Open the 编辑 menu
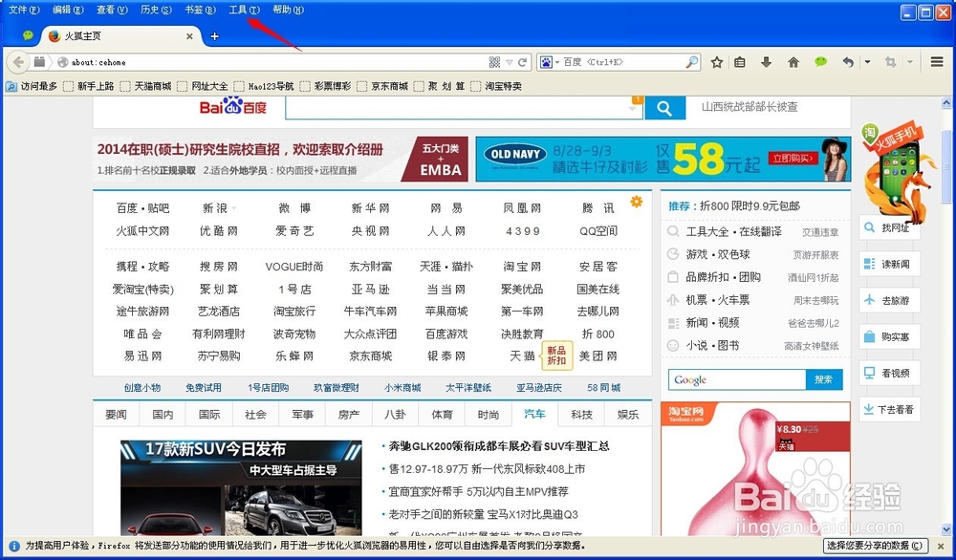The width and height of the screenshot is (956, 560). pos(68,10)
